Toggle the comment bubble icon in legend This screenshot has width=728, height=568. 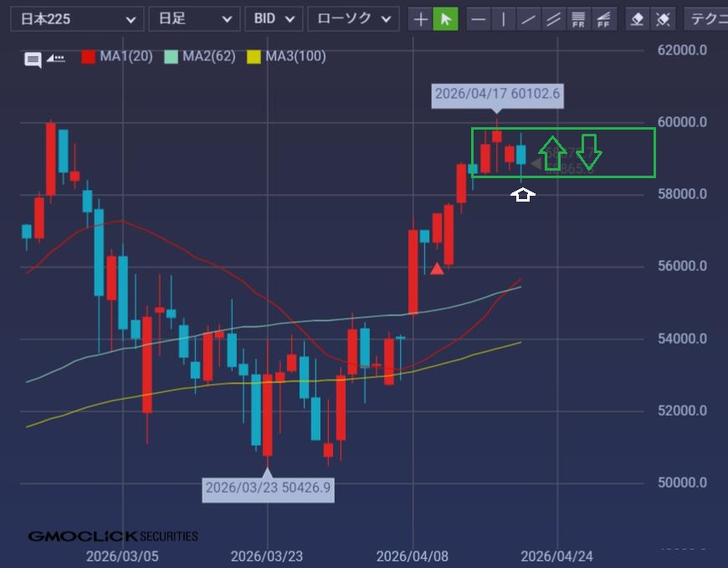tap(33, 59)
